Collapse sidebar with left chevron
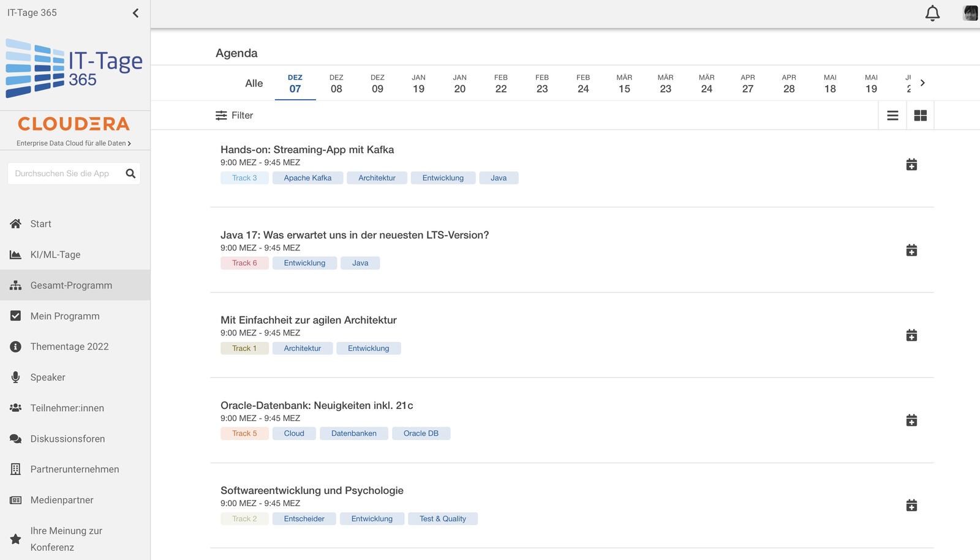Image resolution: width=980 pixels, height=560 pixels. tap(135, 13)
